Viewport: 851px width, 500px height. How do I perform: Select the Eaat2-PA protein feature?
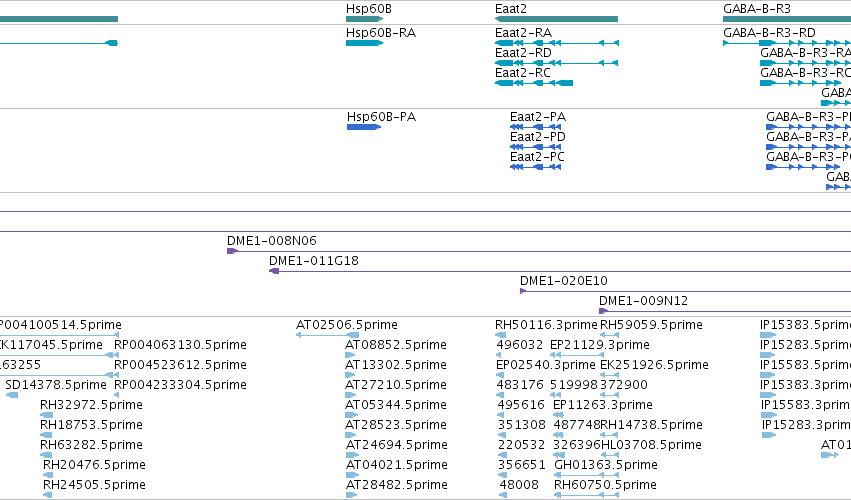click(536, 127)
